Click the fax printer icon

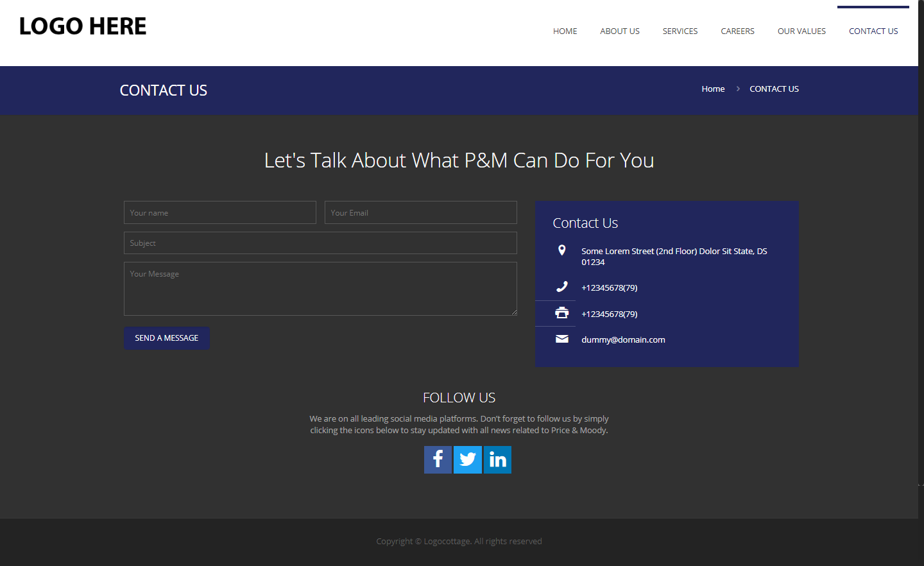point(561,313)
